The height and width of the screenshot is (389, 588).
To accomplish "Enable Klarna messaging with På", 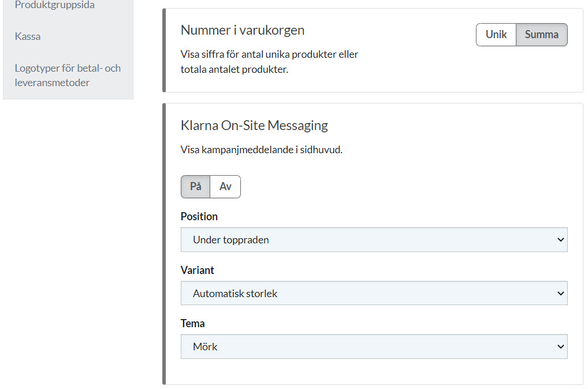I will tap(196, 187).
